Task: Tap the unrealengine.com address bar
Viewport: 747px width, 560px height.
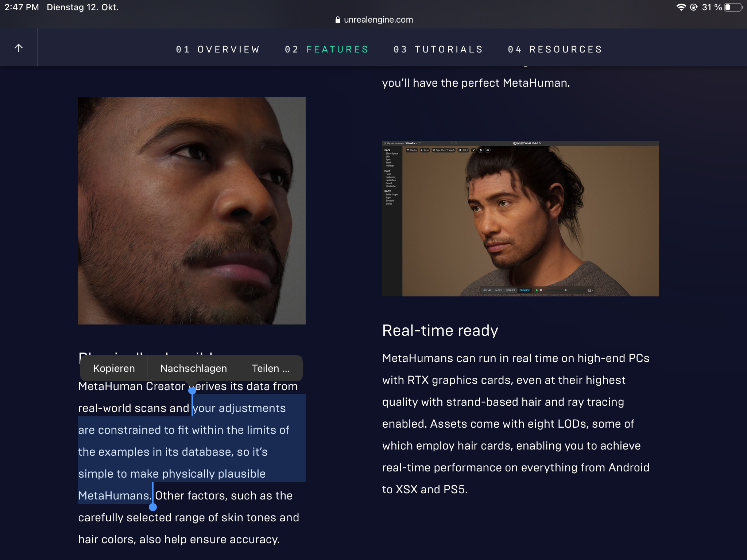Action: tap(373, 20)
